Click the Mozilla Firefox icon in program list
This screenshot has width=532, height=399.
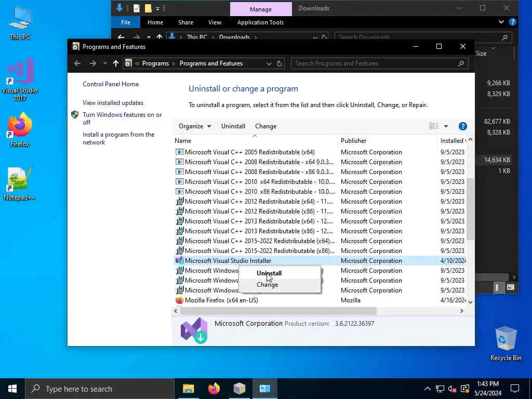coord(179,300)
